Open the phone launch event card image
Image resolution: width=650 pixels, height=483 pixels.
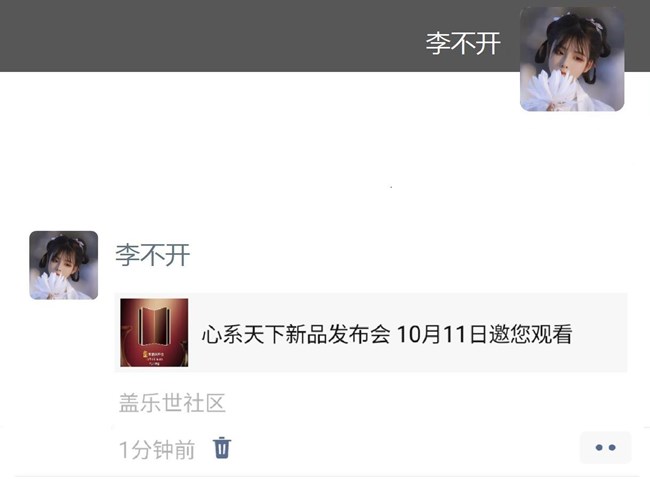[x=154, y=333]
